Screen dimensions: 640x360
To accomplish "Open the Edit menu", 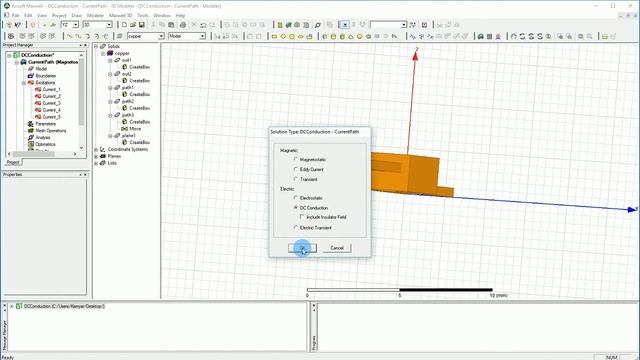I will tap(28, 16).
